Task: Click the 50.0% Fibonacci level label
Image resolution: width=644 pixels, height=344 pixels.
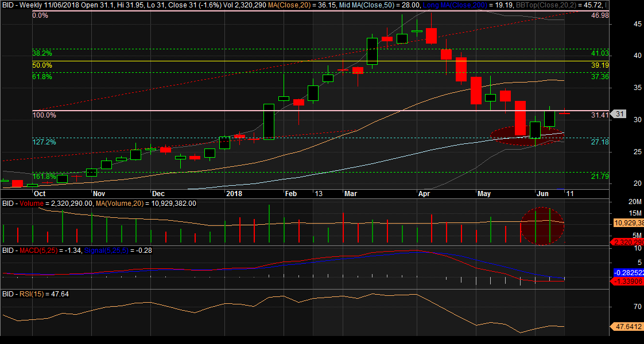Action: (42, 65)
